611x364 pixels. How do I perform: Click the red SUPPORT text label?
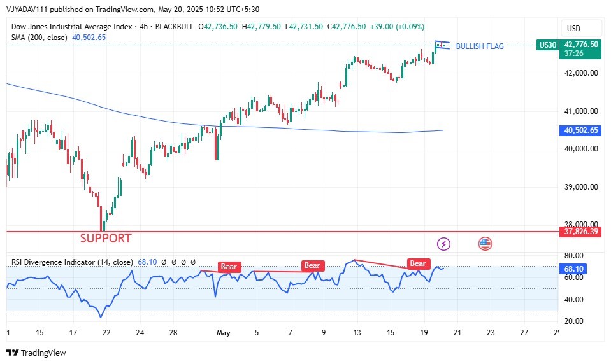click(x=105, y=239)
